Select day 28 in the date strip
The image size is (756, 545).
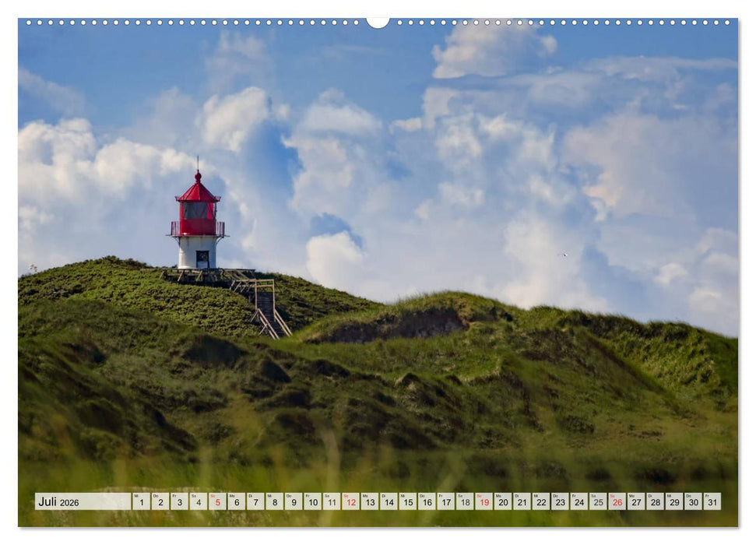655,501
